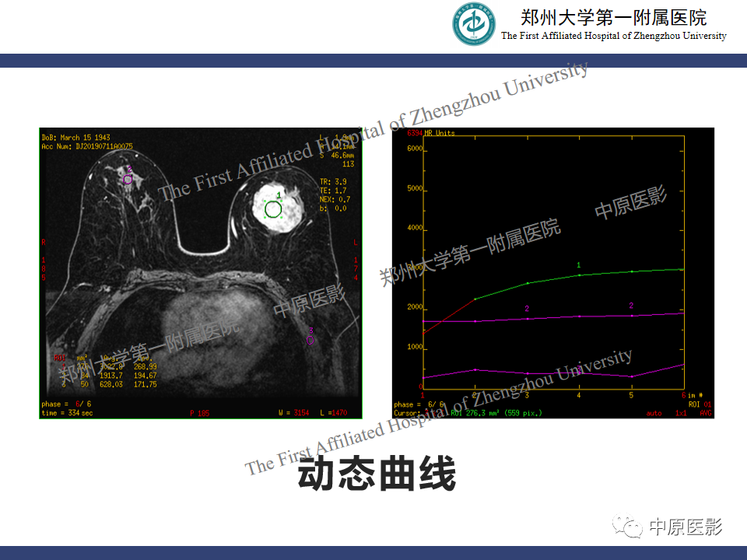Click the red R side marker on MRI

point(44,243)
